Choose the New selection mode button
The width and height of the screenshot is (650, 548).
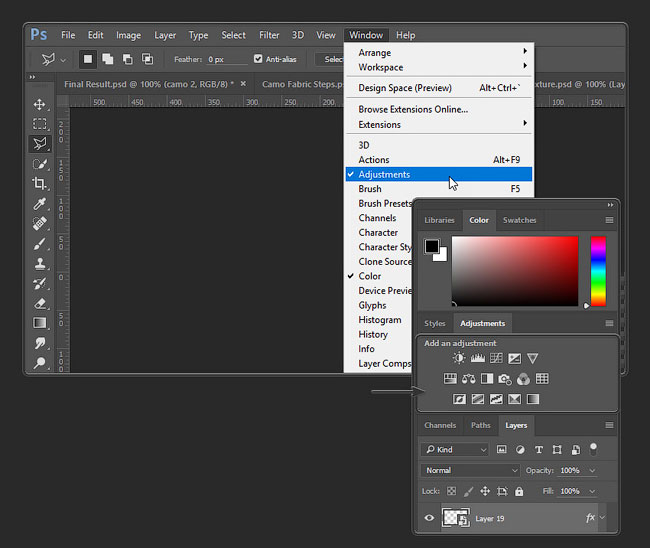[88, 59]
